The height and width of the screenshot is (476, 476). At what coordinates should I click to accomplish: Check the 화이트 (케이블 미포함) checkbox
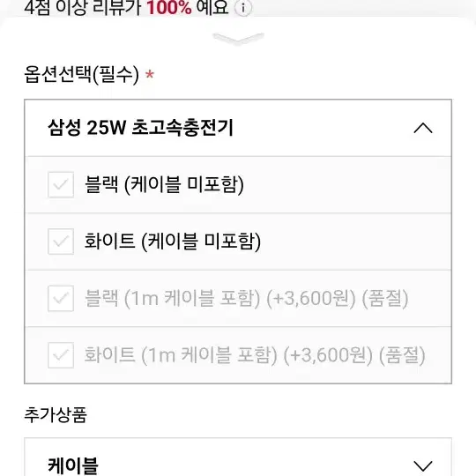[61, 242]
